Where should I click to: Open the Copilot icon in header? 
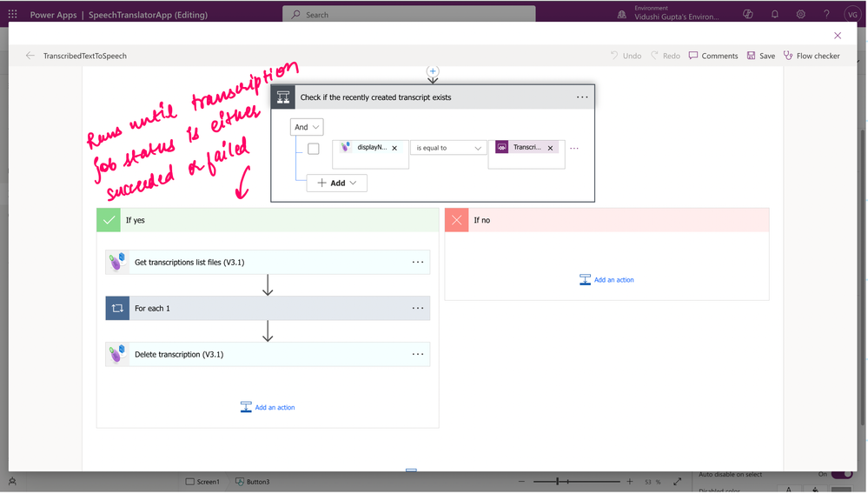click(748, 15)
